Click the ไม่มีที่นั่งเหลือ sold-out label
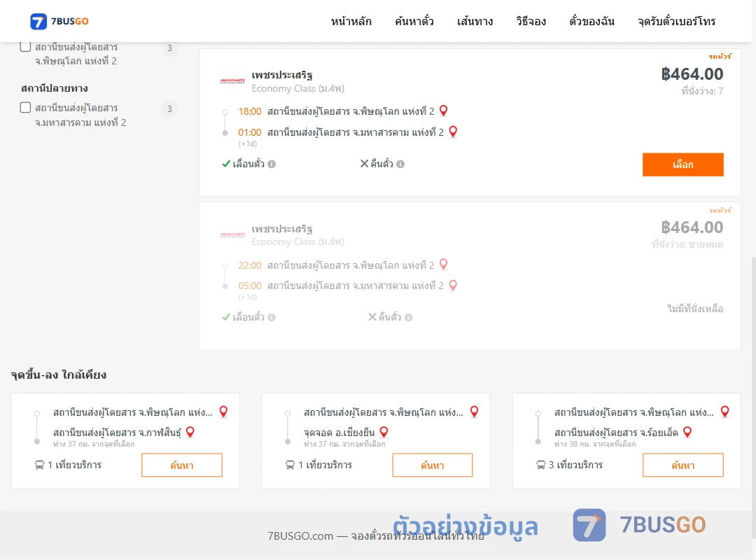This screenshot has height=560, width=756. [x=695, y=309]
